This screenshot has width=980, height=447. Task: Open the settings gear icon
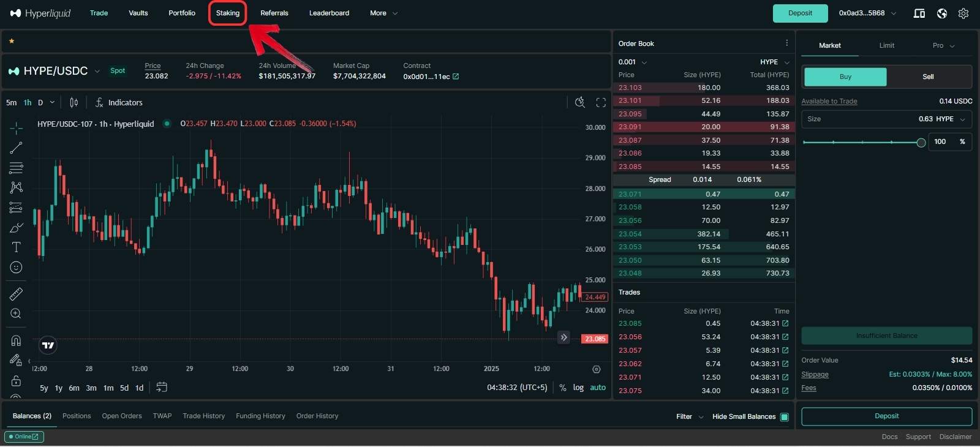click(963, 13)
